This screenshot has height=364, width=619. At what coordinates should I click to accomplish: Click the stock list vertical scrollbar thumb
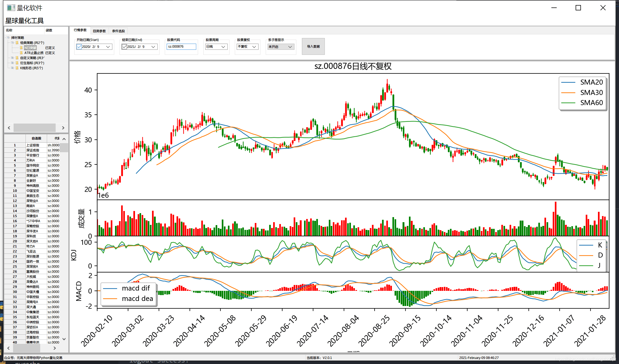pyautogui.click(x=64, y=147)
